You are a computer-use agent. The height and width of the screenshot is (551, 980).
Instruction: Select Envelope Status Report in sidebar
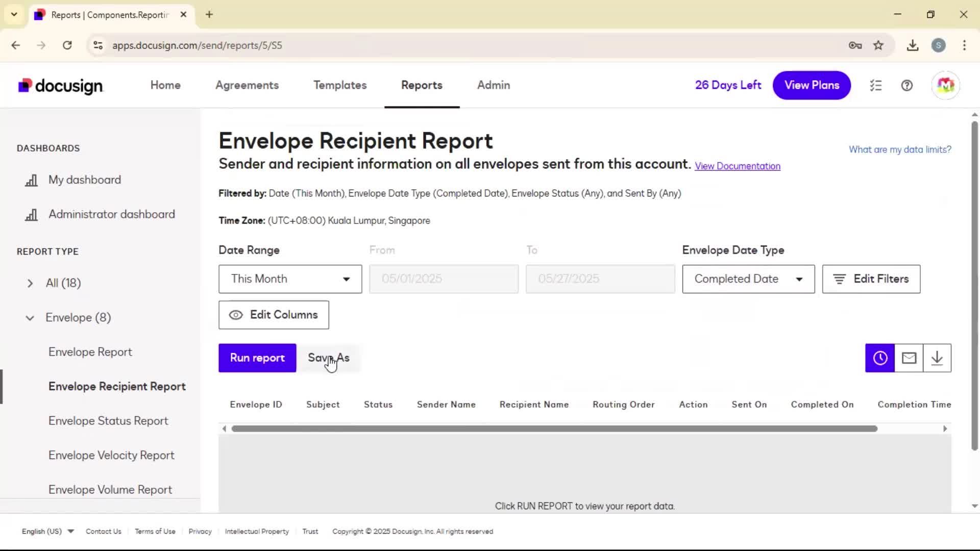coord(108,421)
